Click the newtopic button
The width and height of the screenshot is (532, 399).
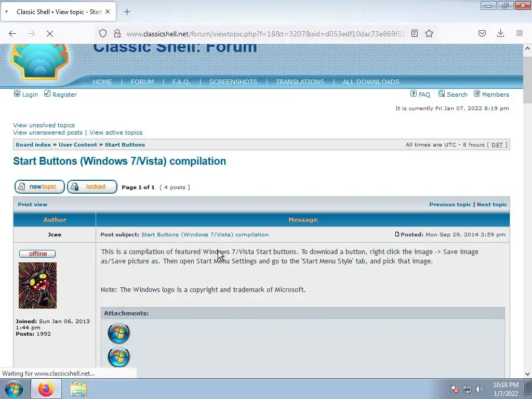[x=39, y=187]
